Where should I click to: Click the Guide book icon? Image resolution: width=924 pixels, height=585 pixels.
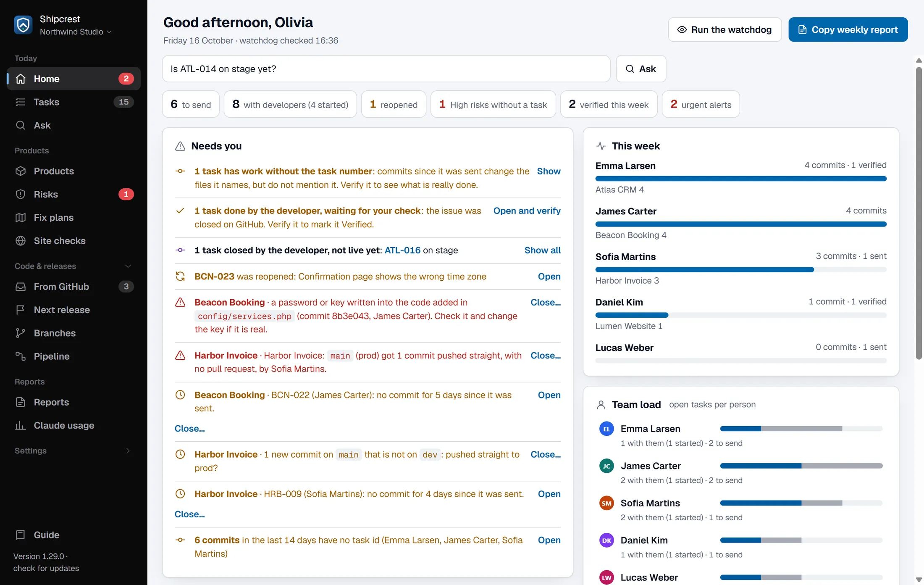coord(21,535)
